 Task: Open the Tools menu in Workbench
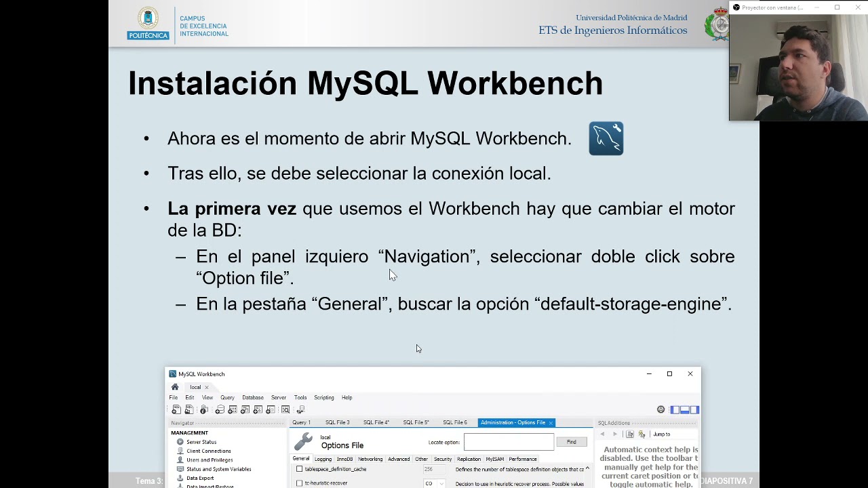(300, 397)
